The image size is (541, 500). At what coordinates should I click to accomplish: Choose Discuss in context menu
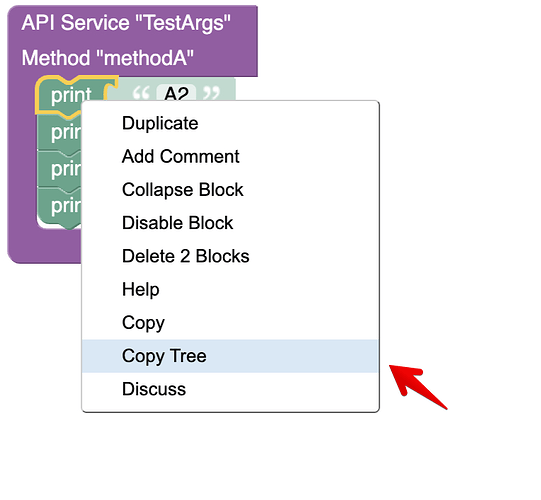point(230,389)
